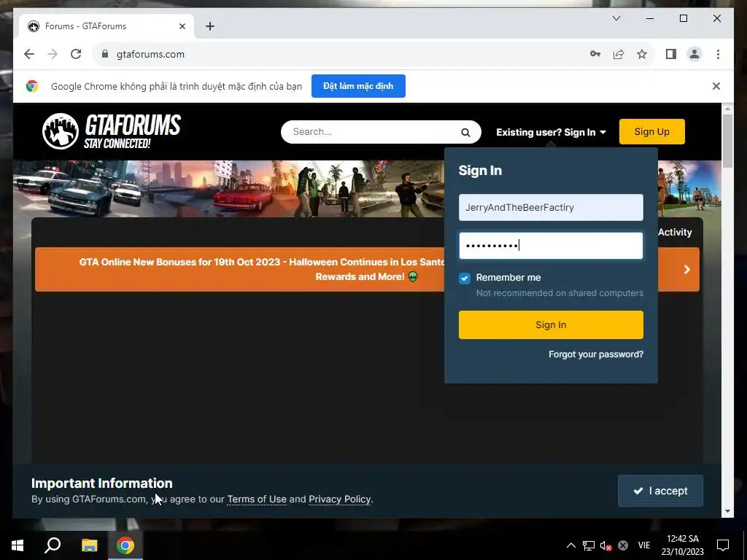
Task: Click the scrollbar up arrow
Action: click(727, 109)
